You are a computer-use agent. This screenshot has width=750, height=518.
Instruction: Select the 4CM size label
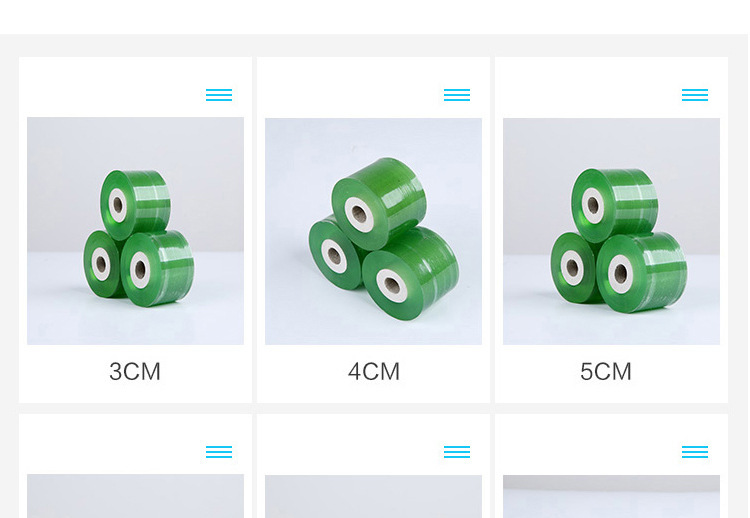(x=374, y=372)
